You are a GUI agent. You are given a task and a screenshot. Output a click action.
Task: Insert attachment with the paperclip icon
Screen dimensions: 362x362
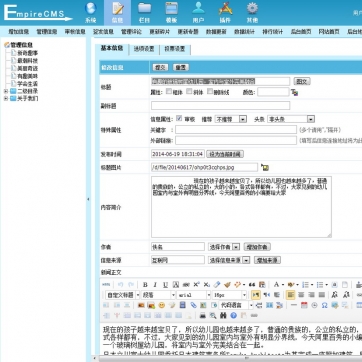193,305
